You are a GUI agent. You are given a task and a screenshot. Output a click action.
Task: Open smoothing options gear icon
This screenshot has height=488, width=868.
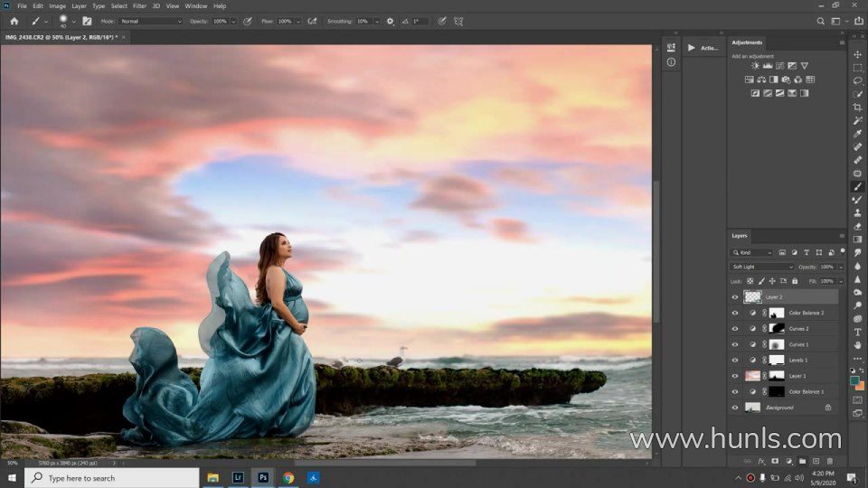pos(390,21)
